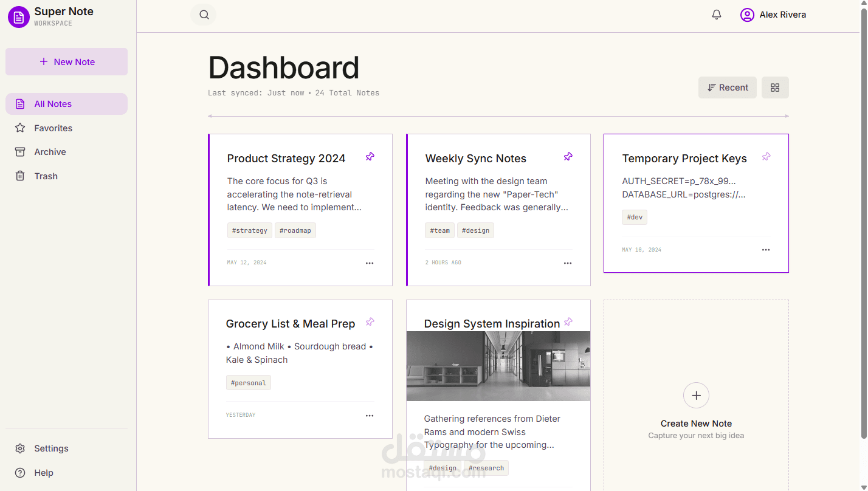
Task: Click the Design System Inspiration hallway image
Action: (498, 366)
